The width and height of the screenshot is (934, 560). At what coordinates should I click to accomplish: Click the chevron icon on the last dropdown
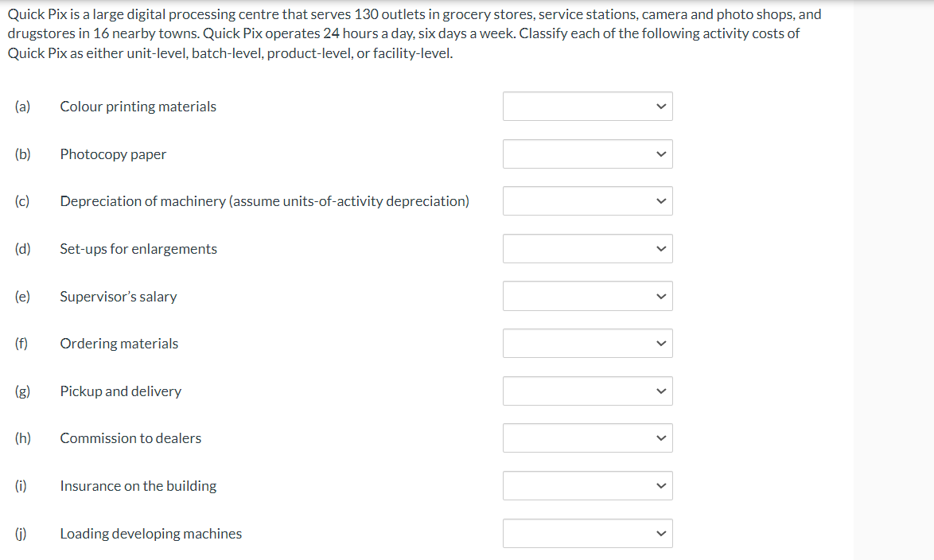coord(660,533)
